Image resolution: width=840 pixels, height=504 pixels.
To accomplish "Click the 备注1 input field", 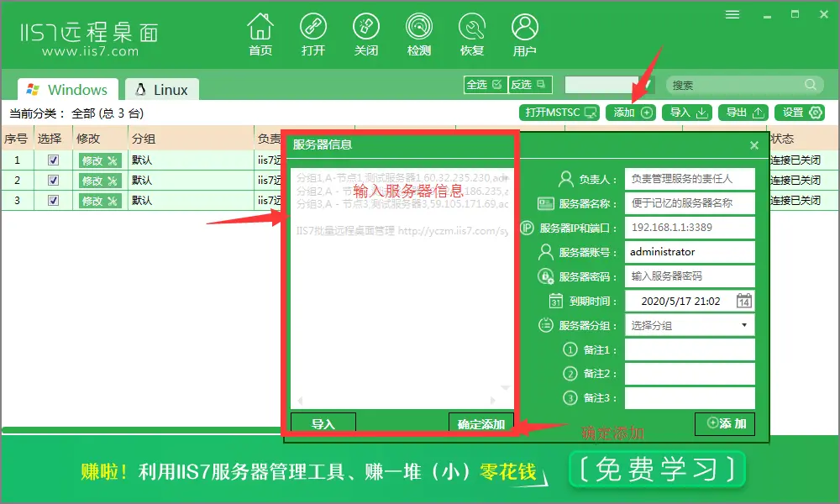I will tap(690, 349).
